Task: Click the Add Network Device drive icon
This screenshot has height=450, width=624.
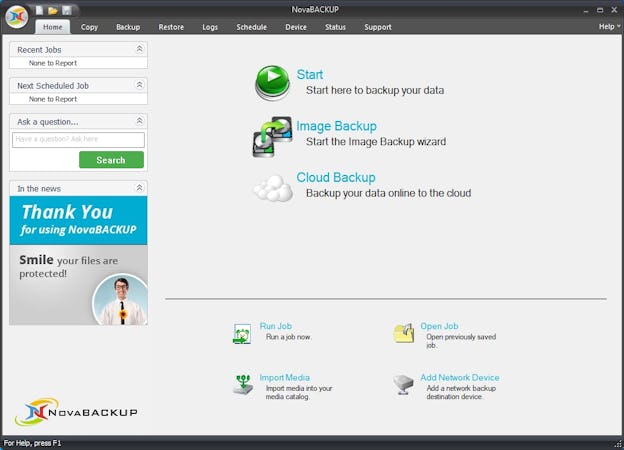Action: (x=404, y=384)
